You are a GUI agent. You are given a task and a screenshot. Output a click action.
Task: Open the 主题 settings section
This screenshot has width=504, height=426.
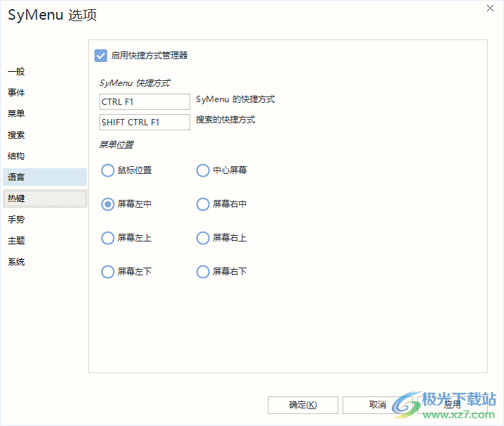(44, 240)
